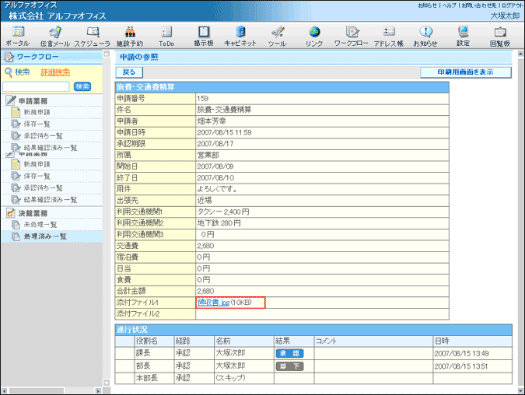Screen dimensions: 525x395
Task: Open the 詳細検索 advanced search link
Action: coord(55,72)
